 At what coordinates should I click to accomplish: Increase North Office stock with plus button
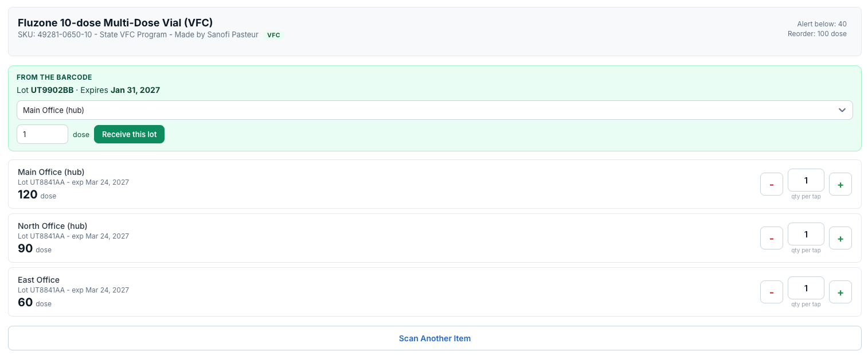point(840,238)
